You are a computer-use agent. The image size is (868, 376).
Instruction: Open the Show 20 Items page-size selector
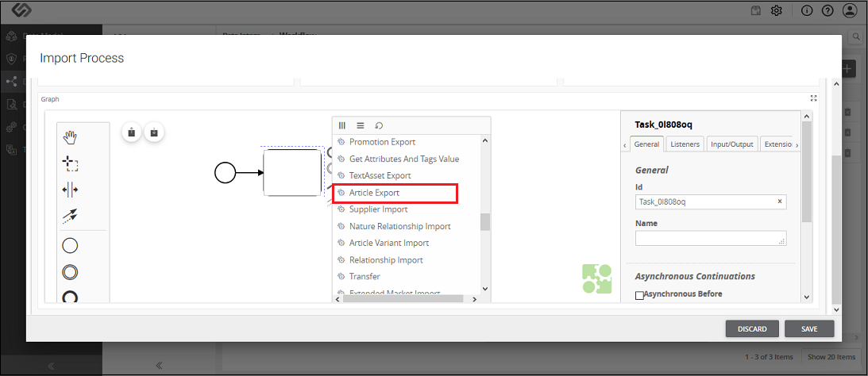831,357
